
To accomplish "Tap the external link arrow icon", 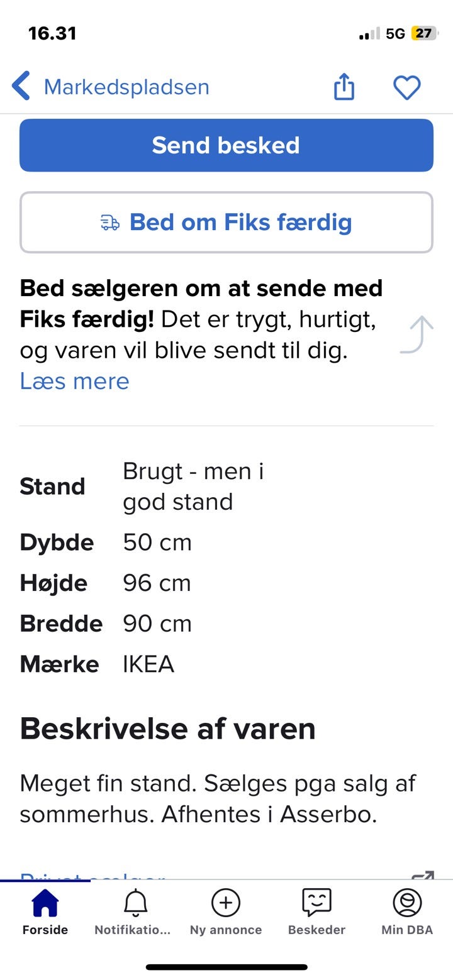I will (x=422, y=875).
